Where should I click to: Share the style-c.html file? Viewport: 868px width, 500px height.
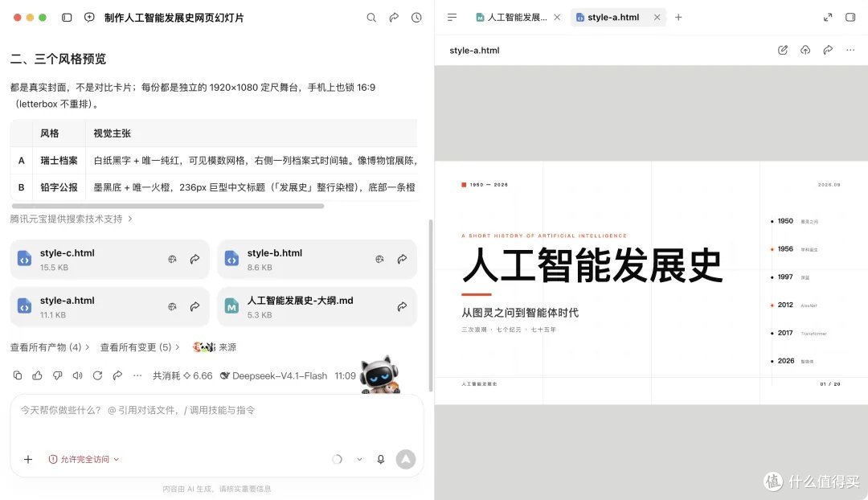[x=194, y=259]
